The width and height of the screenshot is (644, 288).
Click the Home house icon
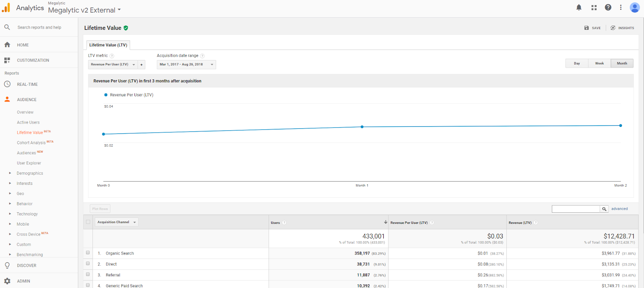point(7,45)
